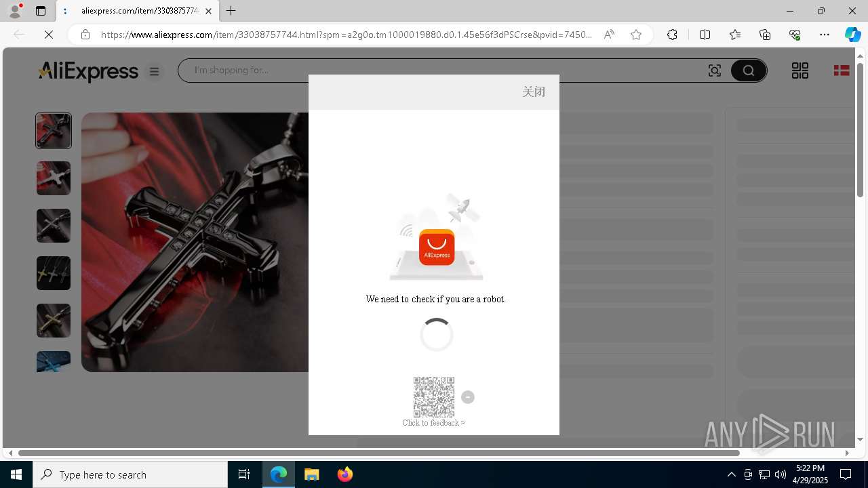
Task: Close the robot check dialog with 关闭
Action: click(x=534, y=91)
